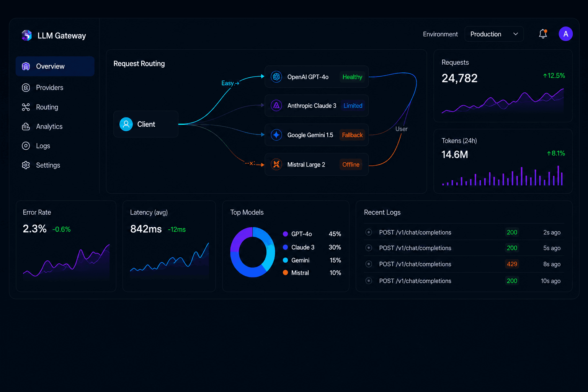Click the Offline status badge
The width and height of the screenshot is (588, 392).
pos(351,165)
